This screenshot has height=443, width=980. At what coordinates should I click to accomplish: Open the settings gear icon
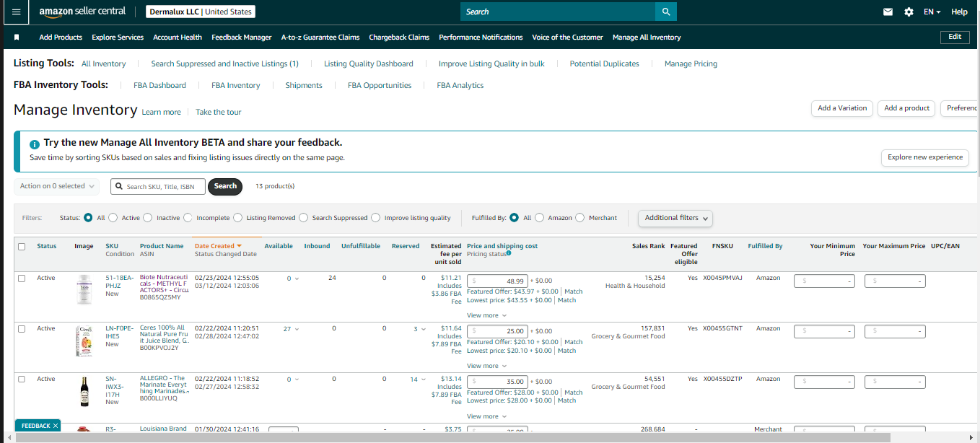[909, 12]
